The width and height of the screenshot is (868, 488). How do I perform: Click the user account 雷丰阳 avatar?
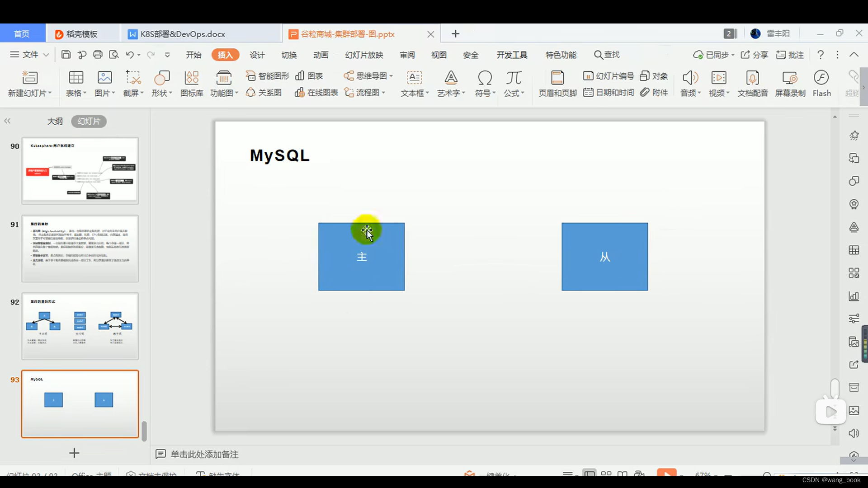coord(755,33)
